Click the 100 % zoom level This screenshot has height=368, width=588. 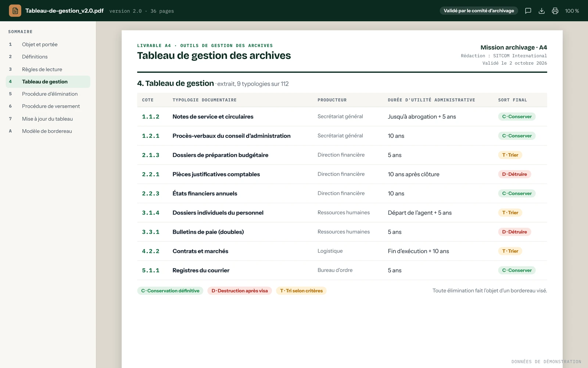[x=572, y=11]
